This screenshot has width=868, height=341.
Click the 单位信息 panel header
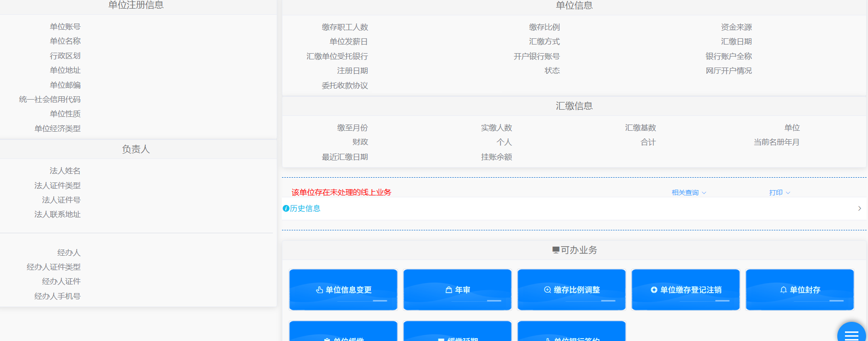point(574,5)
